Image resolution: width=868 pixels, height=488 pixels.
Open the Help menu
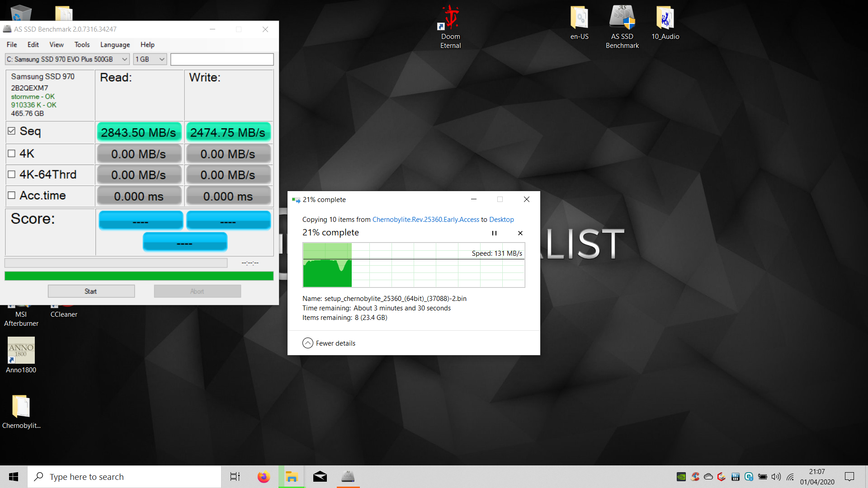(147, 45)
